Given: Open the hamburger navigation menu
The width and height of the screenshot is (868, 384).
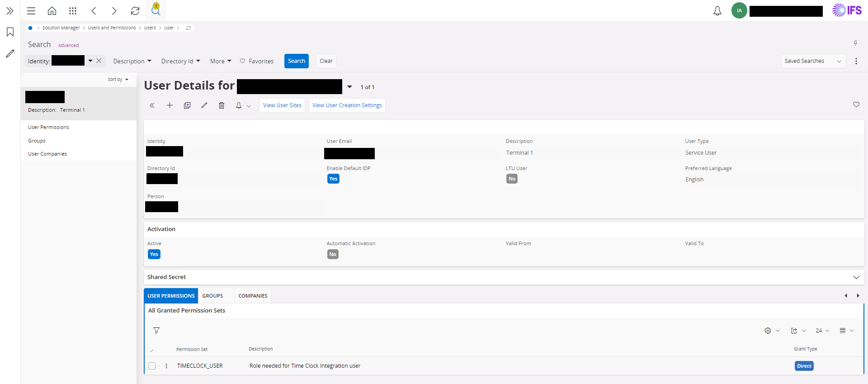Looking at the screenshot, I should coord(31,11).
